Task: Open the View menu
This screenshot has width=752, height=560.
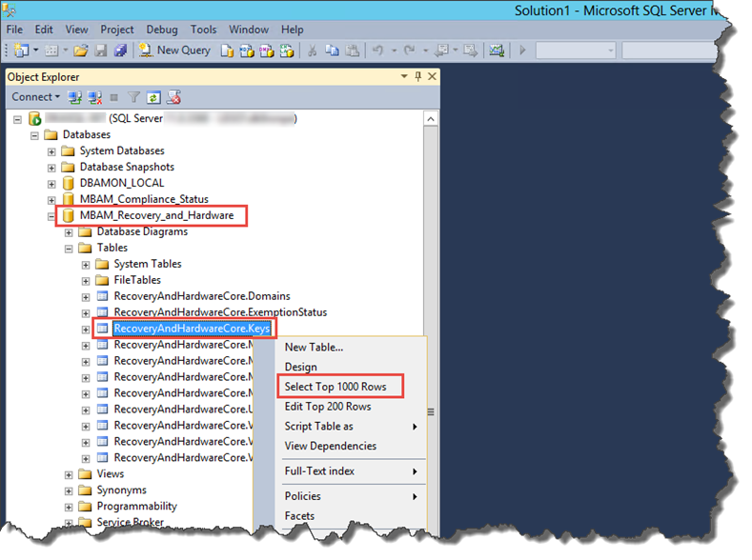Action: 77,30
